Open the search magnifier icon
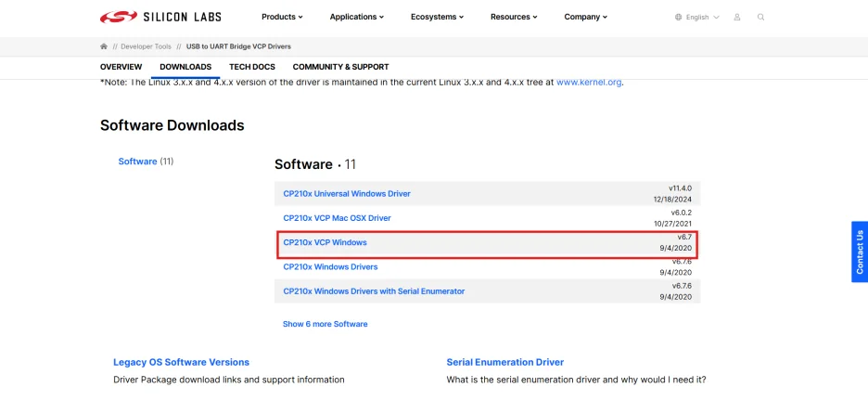Screen dimensions: 868x400 760,18
